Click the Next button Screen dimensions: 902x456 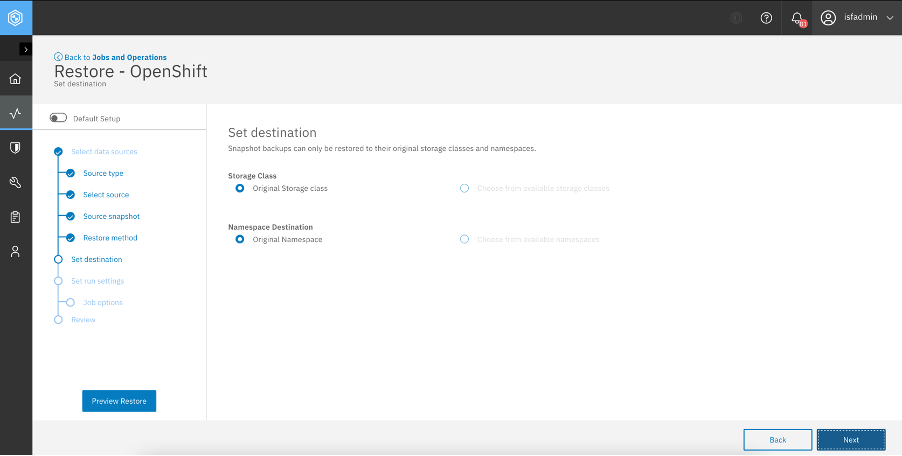tap(851, 440)
